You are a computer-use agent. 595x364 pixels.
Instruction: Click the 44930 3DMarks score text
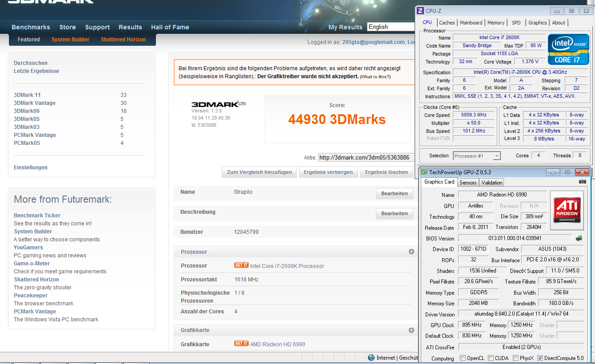coord(337,119)
